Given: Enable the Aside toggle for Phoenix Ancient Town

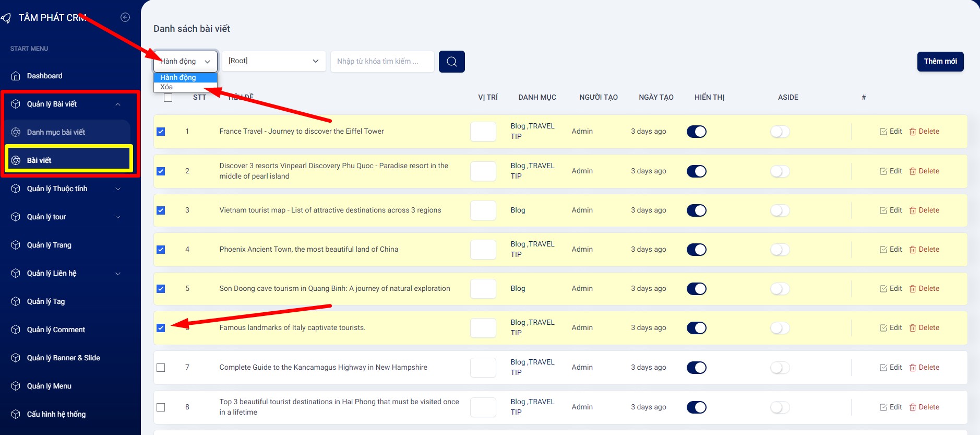Looking at the screenshot, I should click(x=780, y=250).
